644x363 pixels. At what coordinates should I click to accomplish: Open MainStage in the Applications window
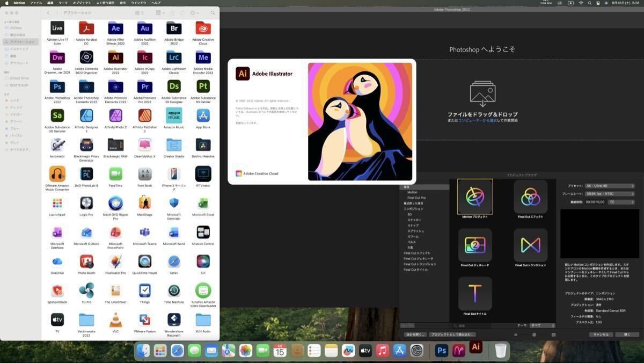click(144, 203)
